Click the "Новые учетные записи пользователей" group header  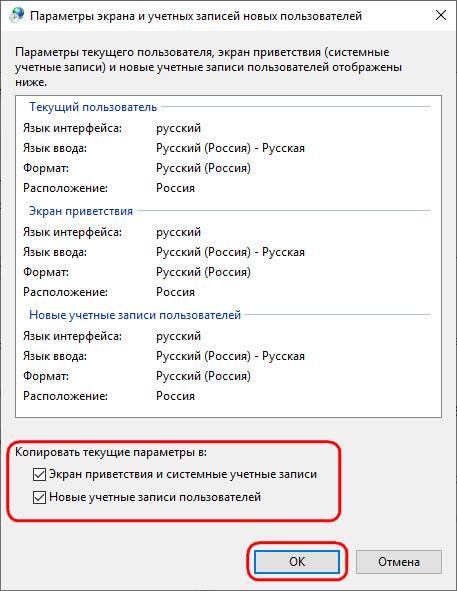tap(135, 315)
